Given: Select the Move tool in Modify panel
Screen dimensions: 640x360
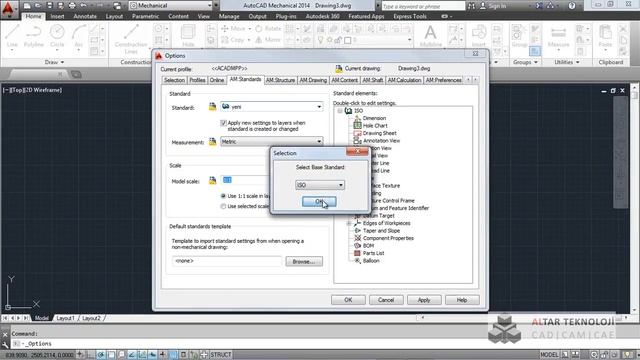Looking at the screenshot, I should coord(233,29).
